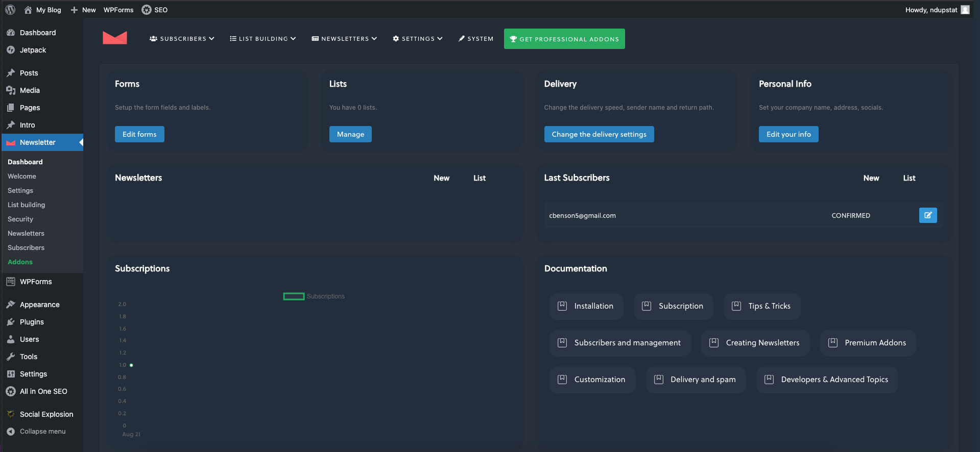The image size is (980, 452).
Task: Open Dashboard via its sidebar icon
Action: [11, 33]
